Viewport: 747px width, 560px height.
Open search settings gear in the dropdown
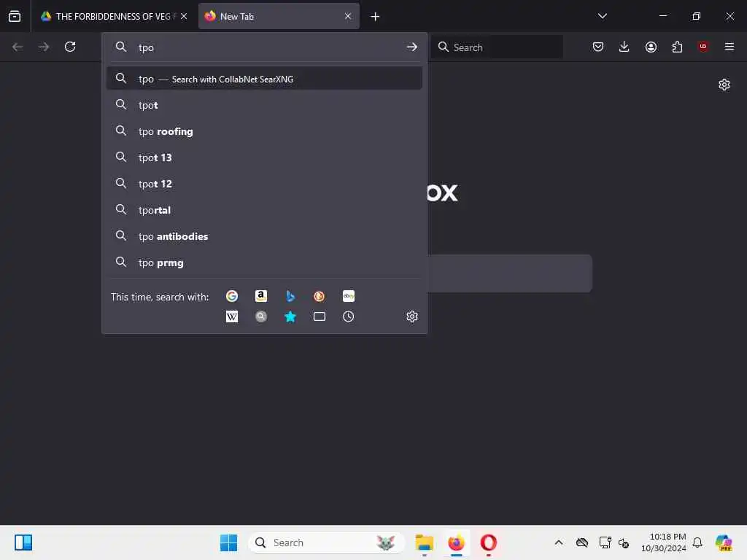pyautogui.click(x=412, y=316)
